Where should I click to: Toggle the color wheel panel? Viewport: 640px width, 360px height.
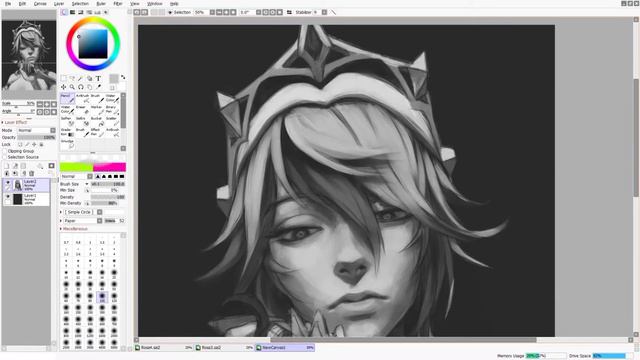click(x=64, y=12)
